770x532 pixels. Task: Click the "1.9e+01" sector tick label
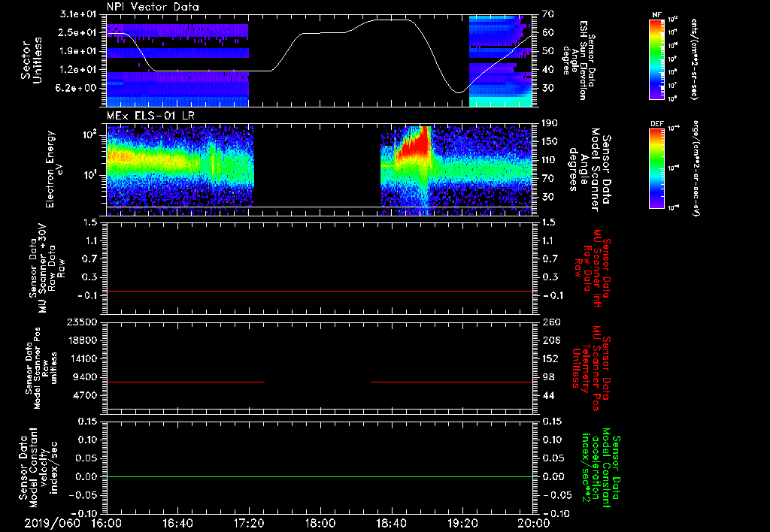[78, 51]
